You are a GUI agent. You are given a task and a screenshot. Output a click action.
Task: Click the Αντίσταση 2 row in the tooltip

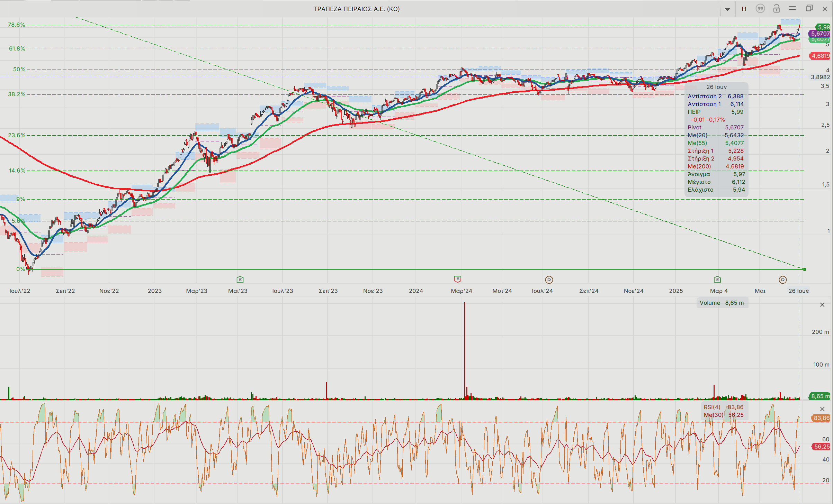coord(716,96)
